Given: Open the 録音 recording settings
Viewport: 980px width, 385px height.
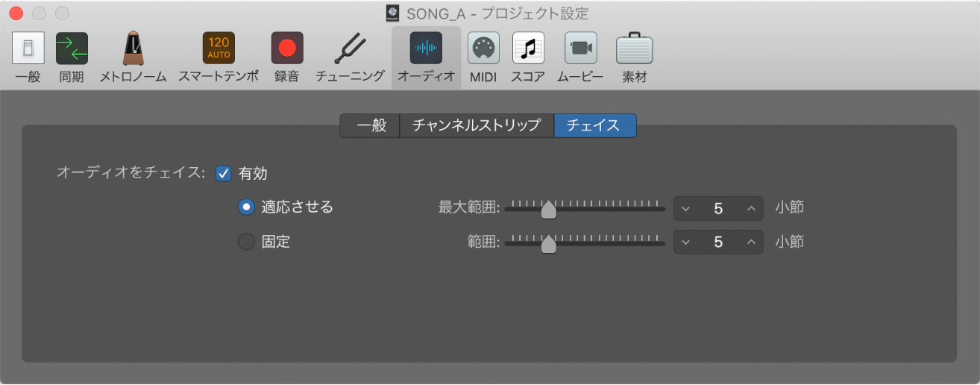Looking at the screenshot, I should pyautogui.click(x=287, y=57).
